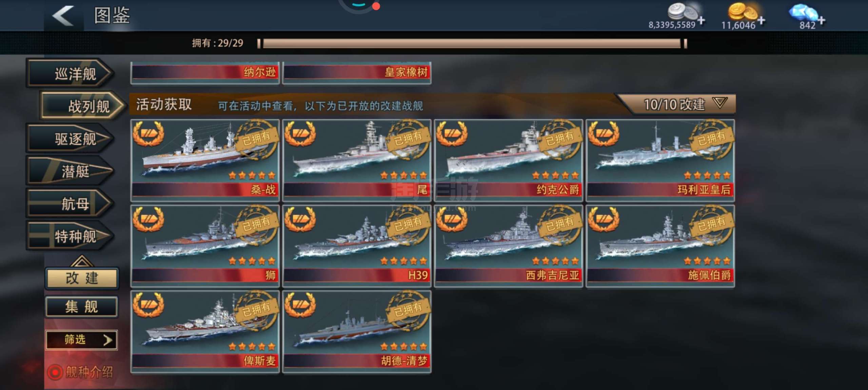This screenshot has width=868, height=390.
Task: Open the 皇家橡树 ship entry
Action: point(357,73)
